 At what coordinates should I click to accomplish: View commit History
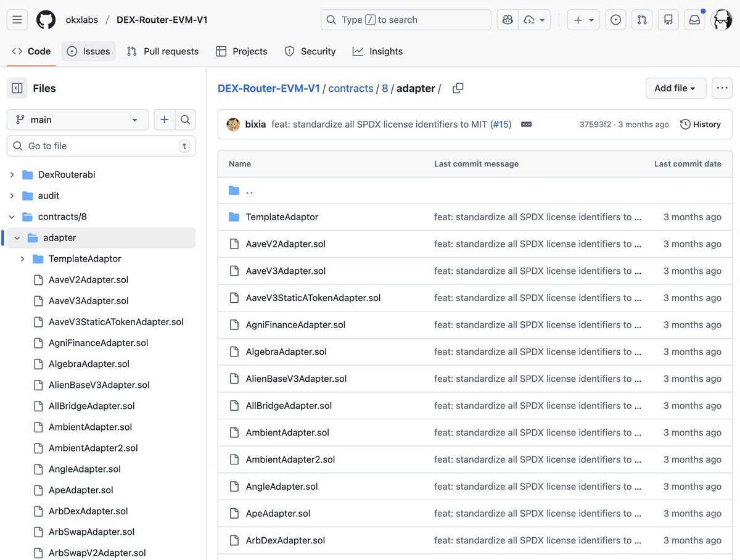(700, 124)
